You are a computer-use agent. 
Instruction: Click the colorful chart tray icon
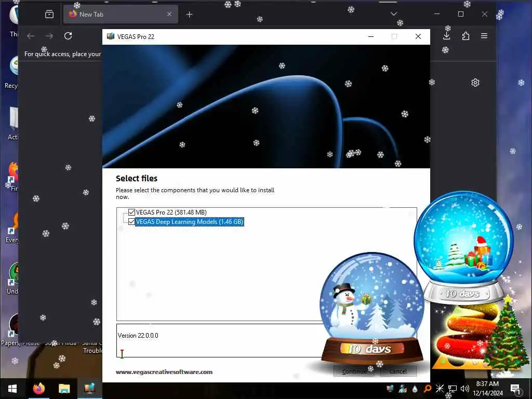(x=403, y=389)
